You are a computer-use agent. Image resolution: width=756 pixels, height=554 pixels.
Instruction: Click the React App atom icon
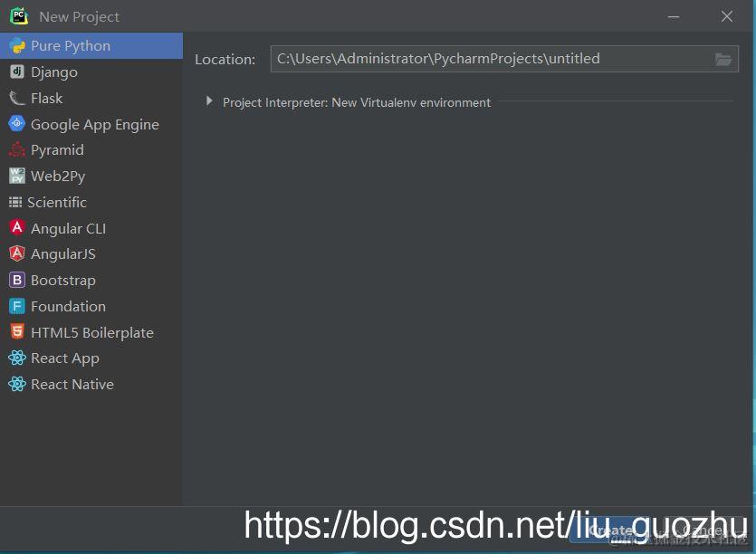pos(17,358)
